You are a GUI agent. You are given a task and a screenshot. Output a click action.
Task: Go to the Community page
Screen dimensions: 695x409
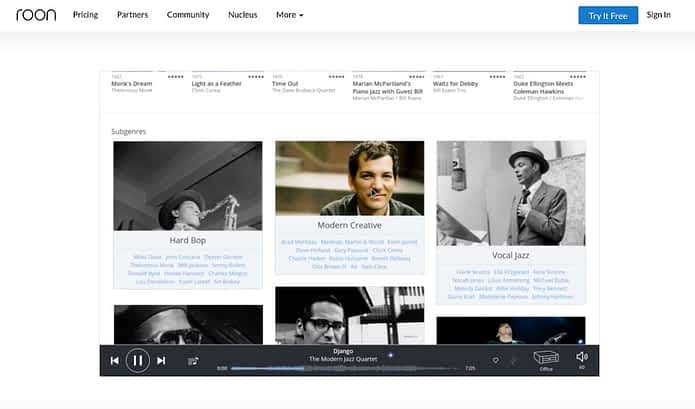pyautogui.click(x=188, y=15)
